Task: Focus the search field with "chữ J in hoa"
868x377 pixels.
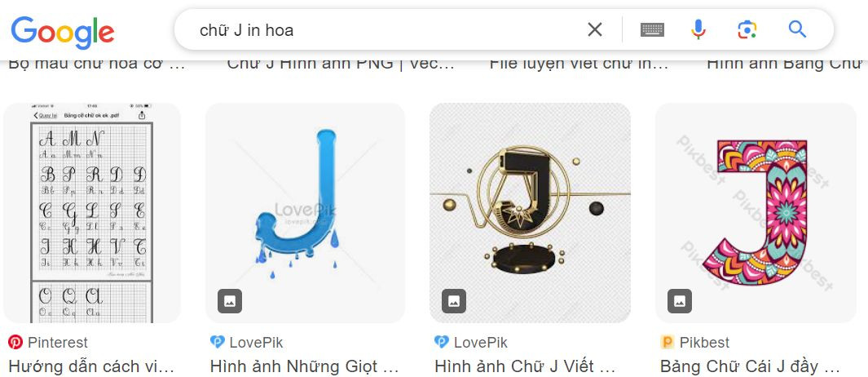Action: tap(387, 29)
